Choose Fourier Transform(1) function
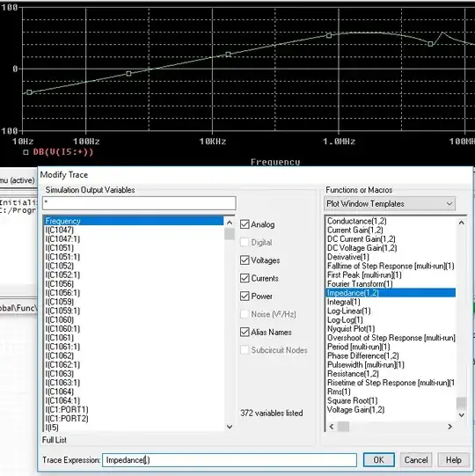The image size is (475, 476). click(360, 284)
